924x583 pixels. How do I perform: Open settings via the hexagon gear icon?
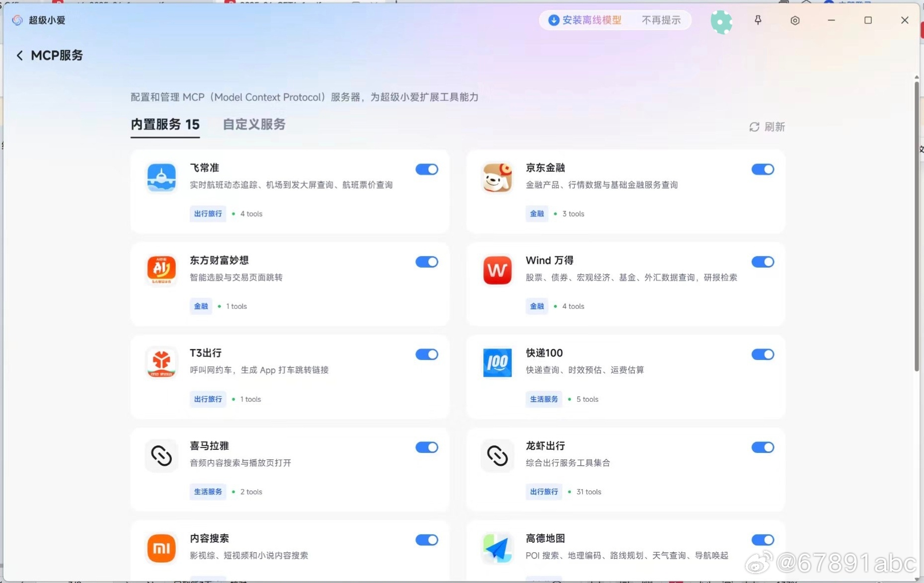(795, 20)
